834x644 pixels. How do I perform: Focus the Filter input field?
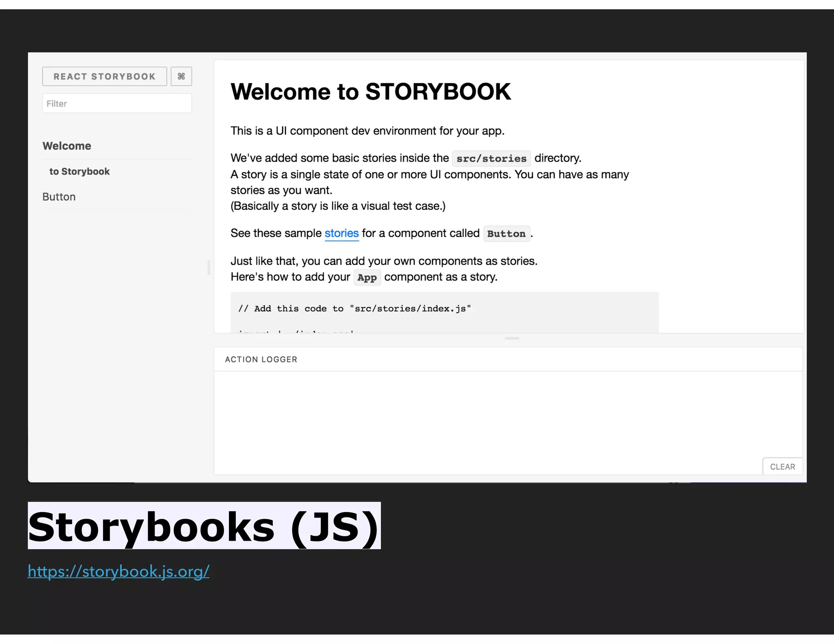[x=117, y=103]
